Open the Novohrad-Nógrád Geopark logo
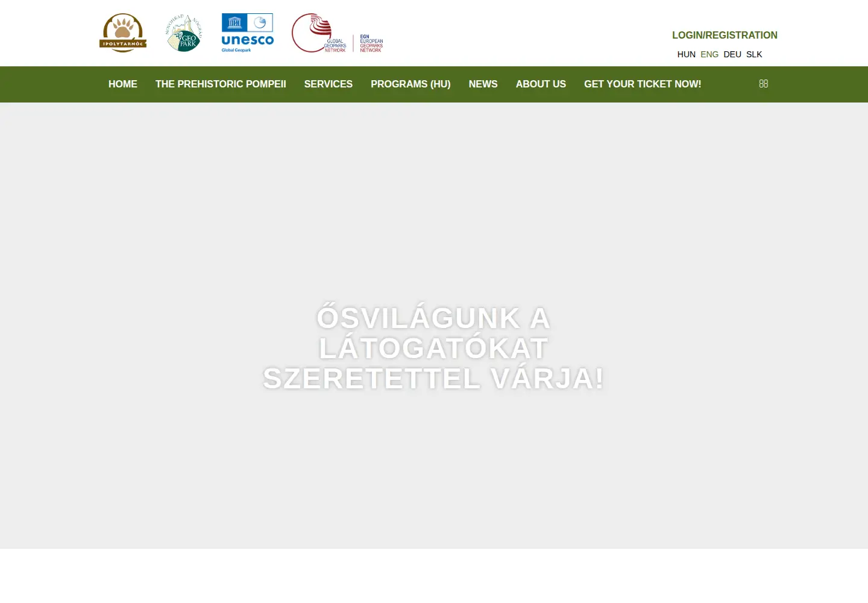Viewport: 868px width, 603px height. (x=184, y=33)
